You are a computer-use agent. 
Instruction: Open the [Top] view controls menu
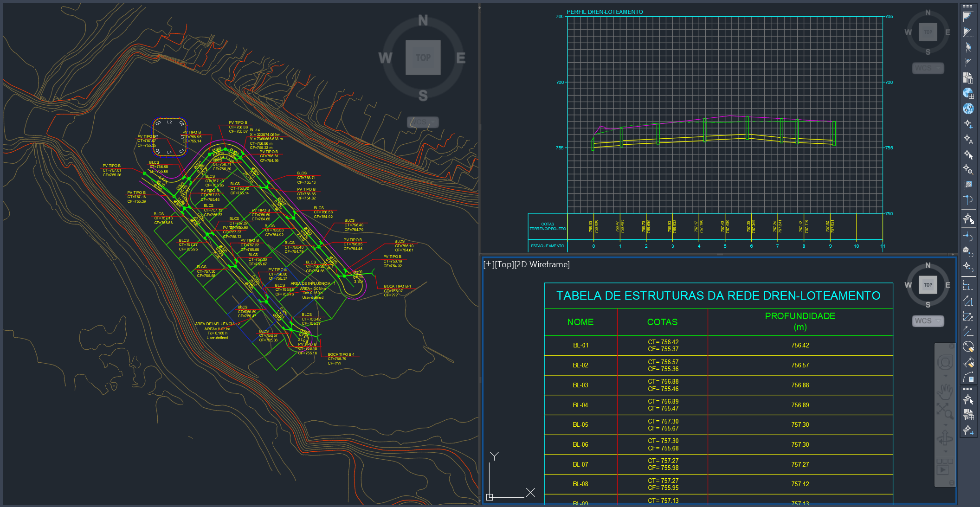click(x=504, y=264)
